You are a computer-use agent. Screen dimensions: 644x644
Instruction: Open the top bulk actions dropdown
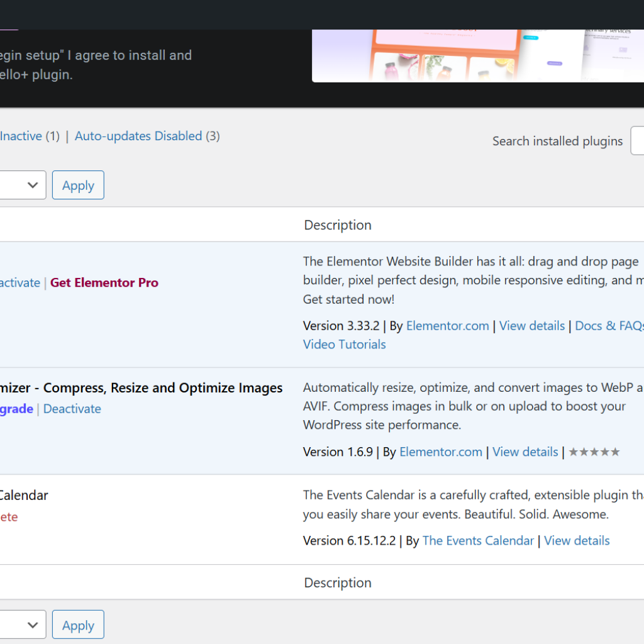point(22,186)
